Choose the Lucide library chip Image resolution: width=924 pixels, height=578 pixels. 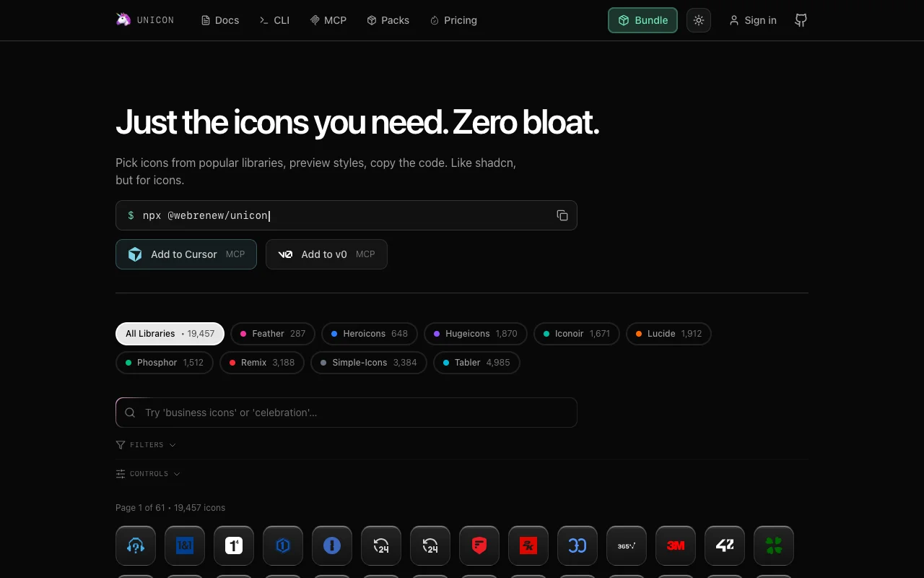tap(668, 333)
